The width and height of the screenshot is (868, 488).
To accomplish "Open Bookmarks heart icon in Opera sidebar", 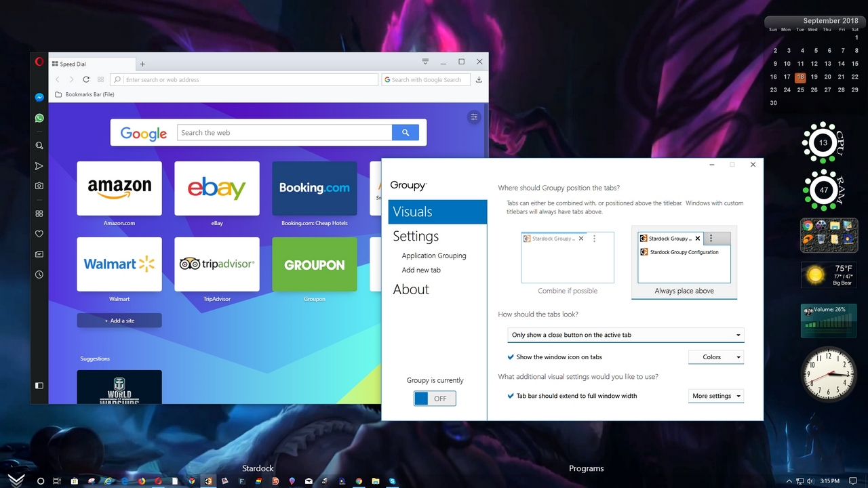I will [39, 234].
